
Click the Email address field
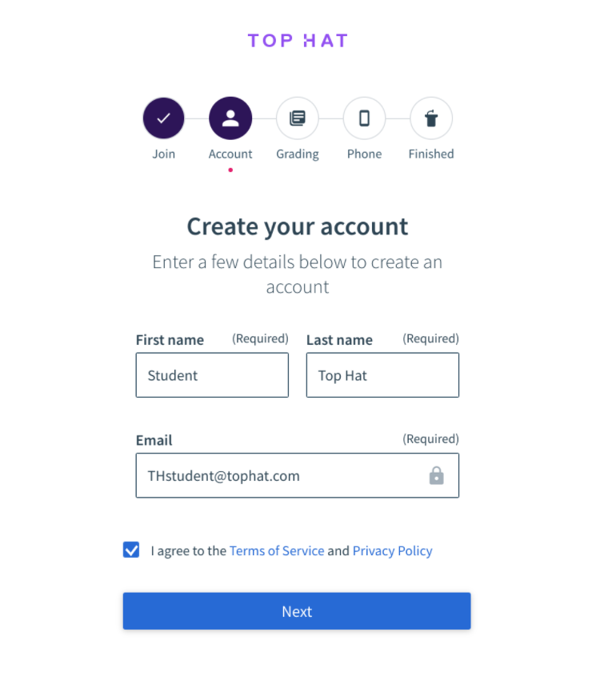pos(280,476)
